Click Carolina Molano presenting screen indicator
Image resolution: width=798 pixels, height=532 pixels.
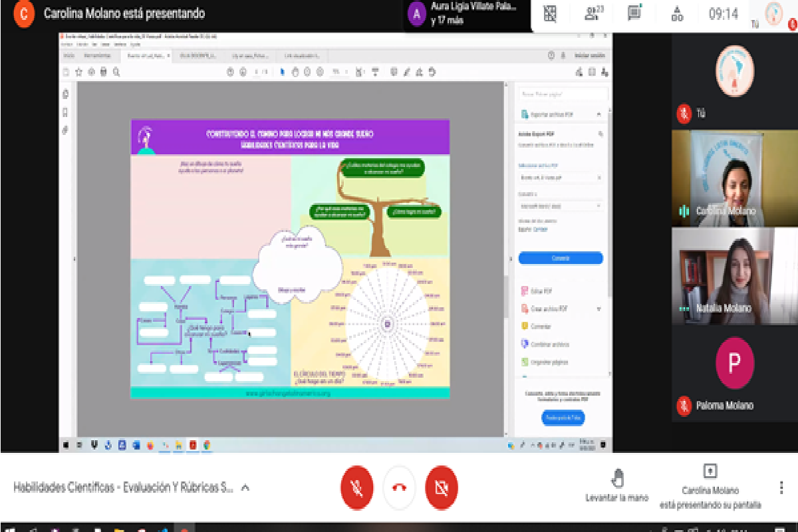tap(710, 486)
